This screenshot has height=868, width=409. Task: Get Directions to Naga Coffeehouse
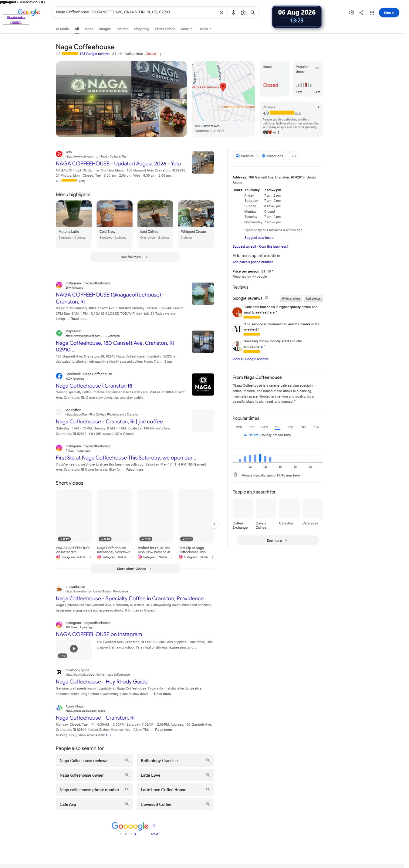tap(272, 156)
